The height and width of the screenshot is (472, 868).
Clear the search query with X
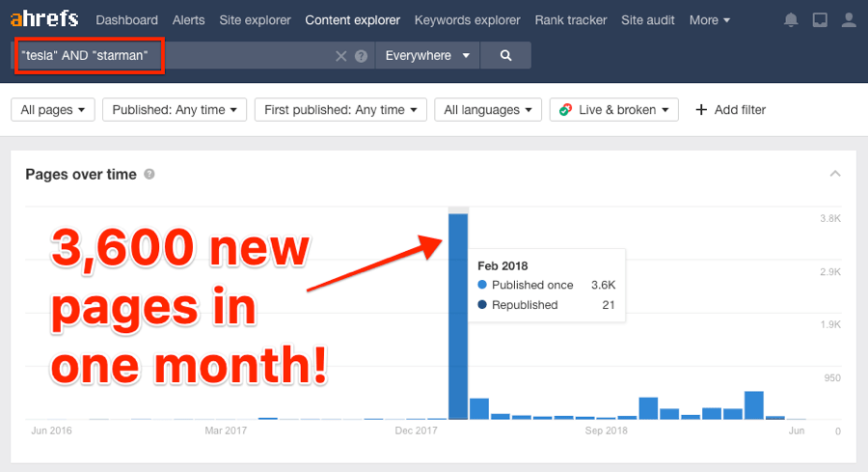[x=340, y=56]
